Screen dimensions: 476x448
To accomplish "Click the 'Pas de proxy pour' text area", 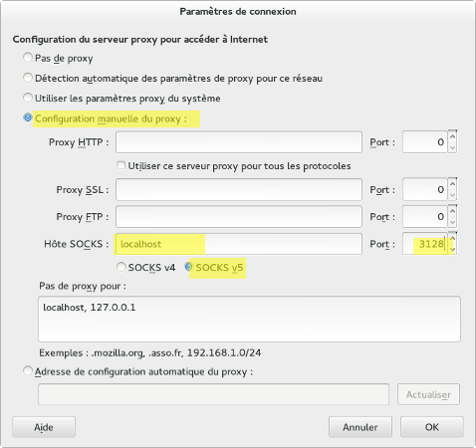I will tap(249, 319).
